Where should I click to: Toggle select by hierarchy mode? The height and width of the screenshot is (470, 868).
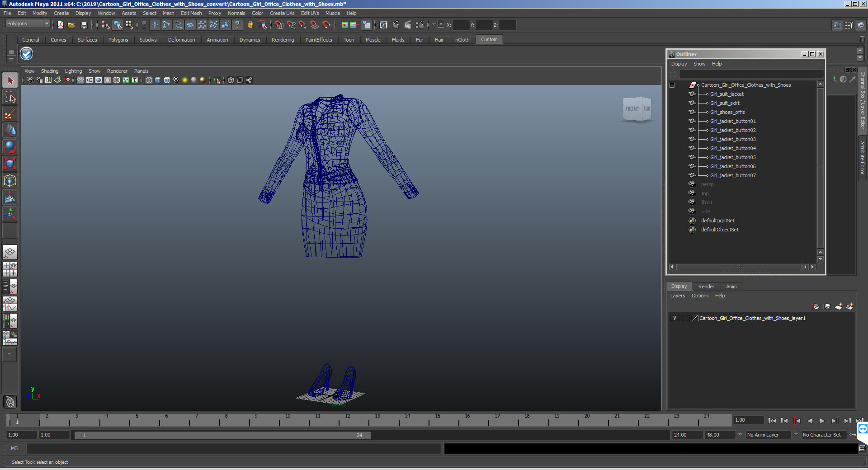pyautogui.click(x=106, y=25)
